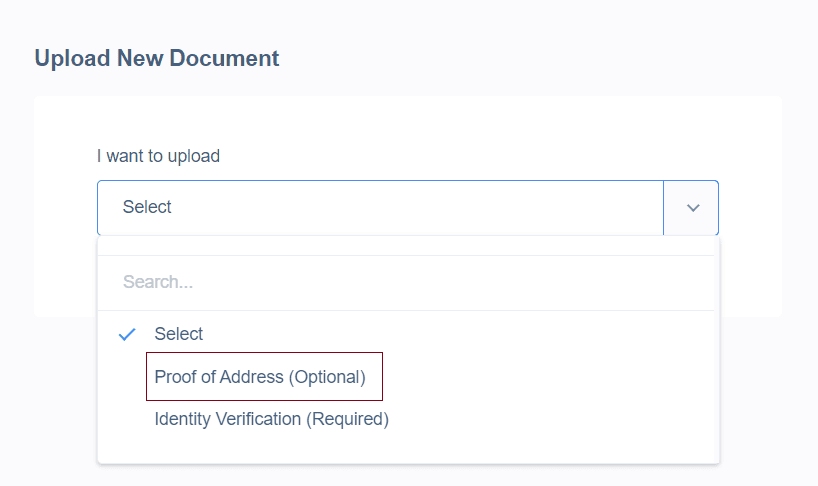Click the Select combo box text area
Image resolution: width=818 pixels, height=486 pixels.
pyautogui.click(x=380, y=208)
